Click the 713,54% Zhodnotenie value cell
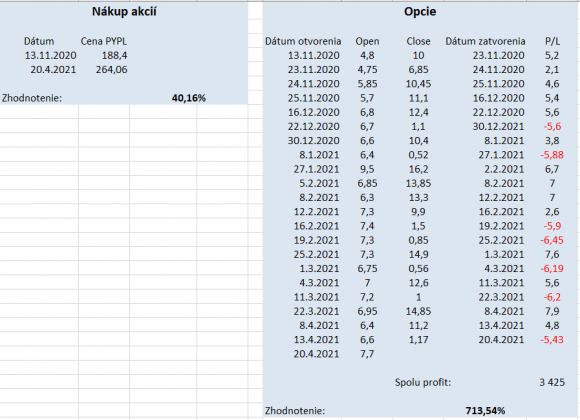This screenshot has height=420, width=580. (485, 411)
